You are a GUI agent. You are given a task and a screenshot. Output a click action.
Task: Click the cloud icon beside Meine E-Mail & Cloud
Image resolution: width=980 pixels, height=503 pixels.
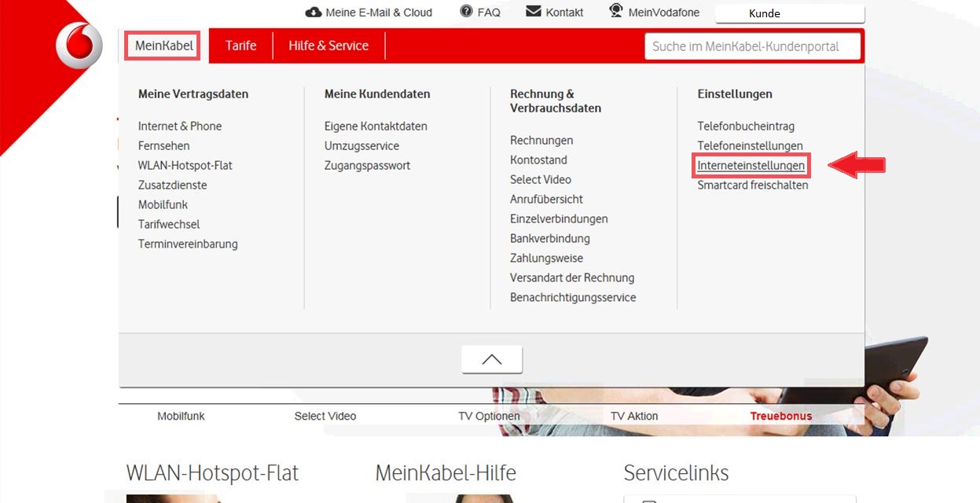(x=314, y=12)
